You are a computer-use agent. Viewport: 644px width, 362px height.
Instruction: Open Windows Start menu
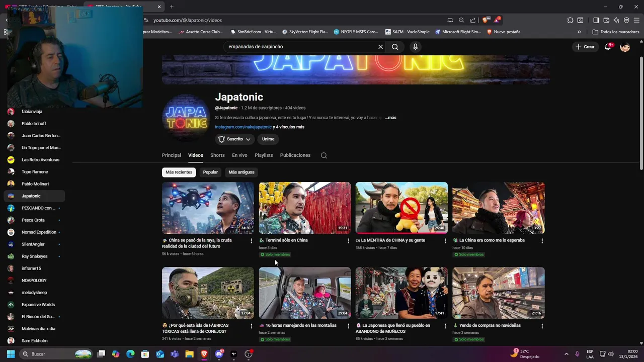[x=11, y=354]
